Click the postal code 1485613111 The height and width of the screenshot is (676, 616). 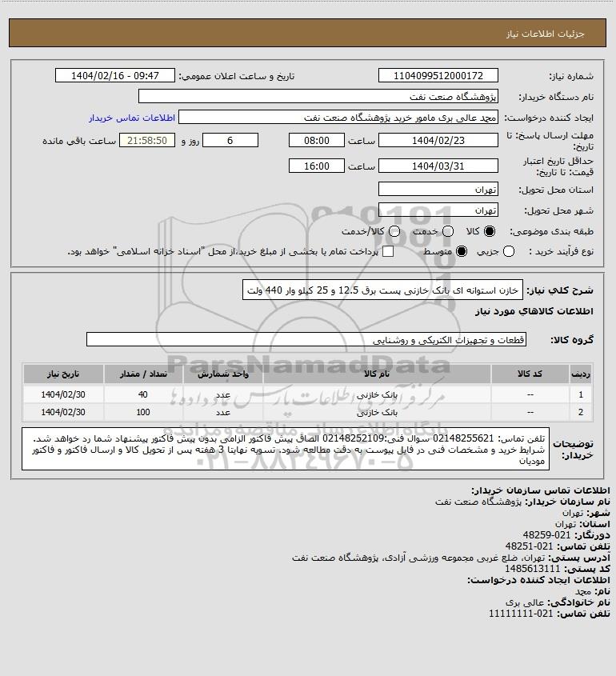532,569
